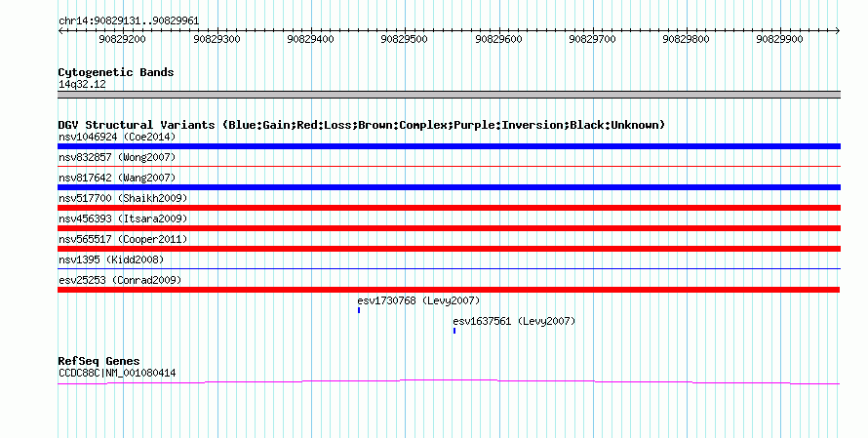
Task: Open variant nsv565517 (Cooper2011) label
Action: click(123, 239)
